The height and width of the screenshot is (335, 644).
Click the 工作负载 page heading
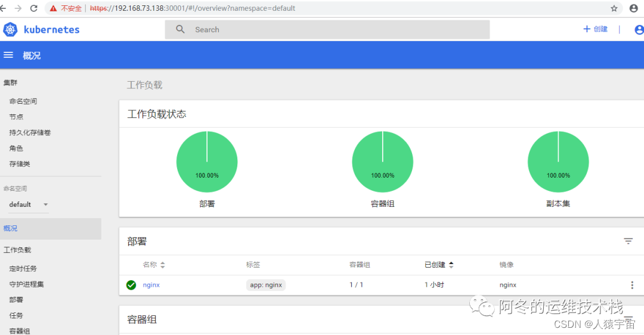tap(144, 85)
